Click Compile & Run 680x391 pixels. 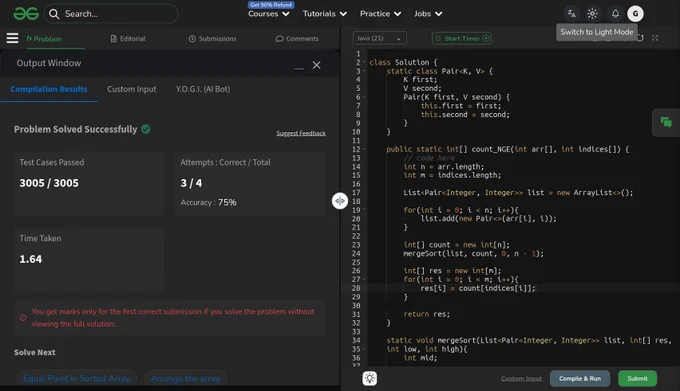point(580,378)
